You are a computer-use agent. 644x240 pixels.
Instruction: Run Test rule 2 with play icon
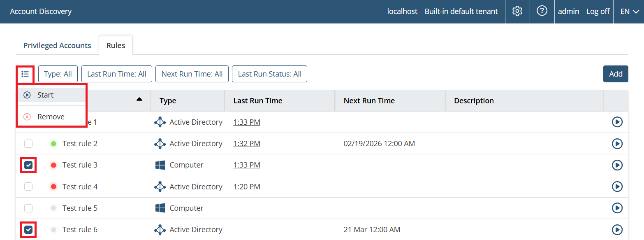click(617, 144)
